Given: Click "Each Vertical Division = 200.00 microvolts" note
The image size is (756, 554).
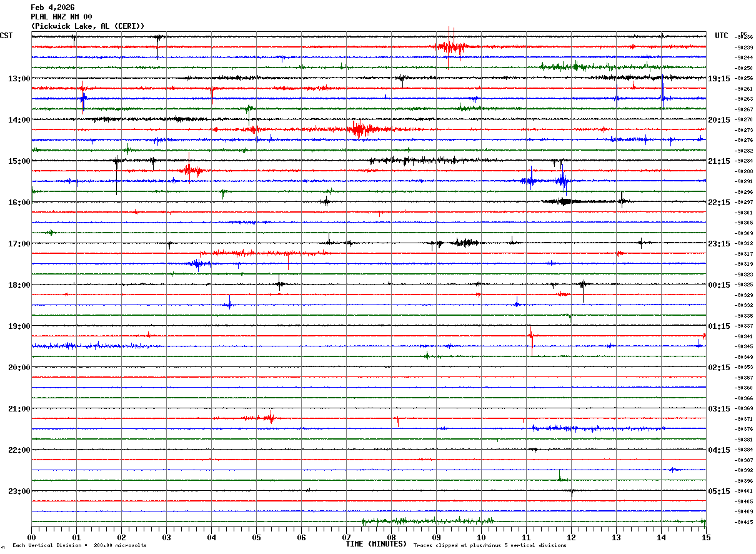Looking at the screenshot, I should [79, 546].
